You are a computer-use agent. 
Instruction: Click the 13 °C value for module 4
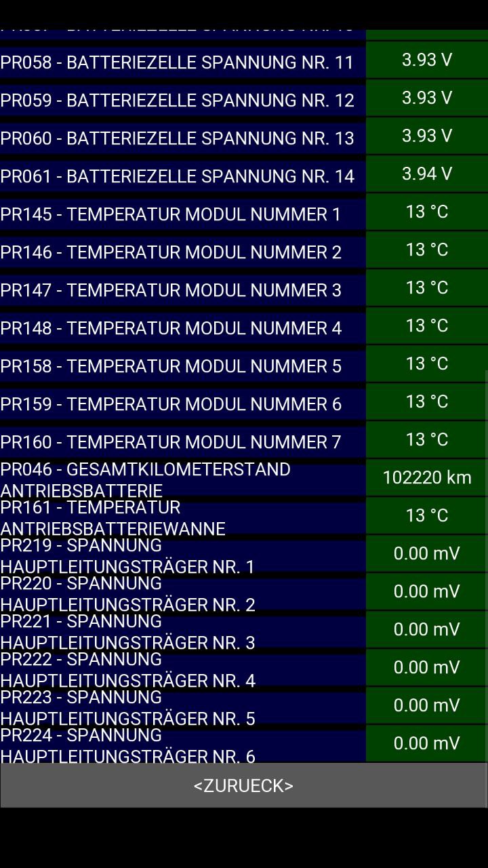coord(426,325)
